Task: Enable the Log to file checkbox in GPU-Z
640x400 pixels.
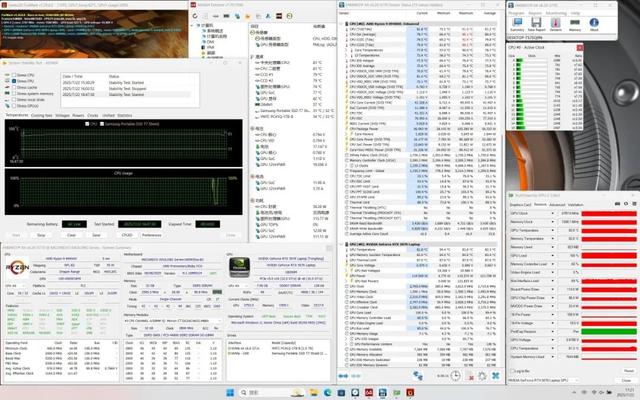Action: tap(512, 371)
